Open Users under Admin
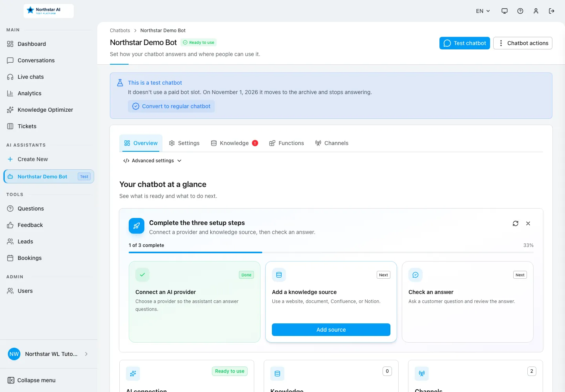The image size is (565, 392). tap(49, 291)
